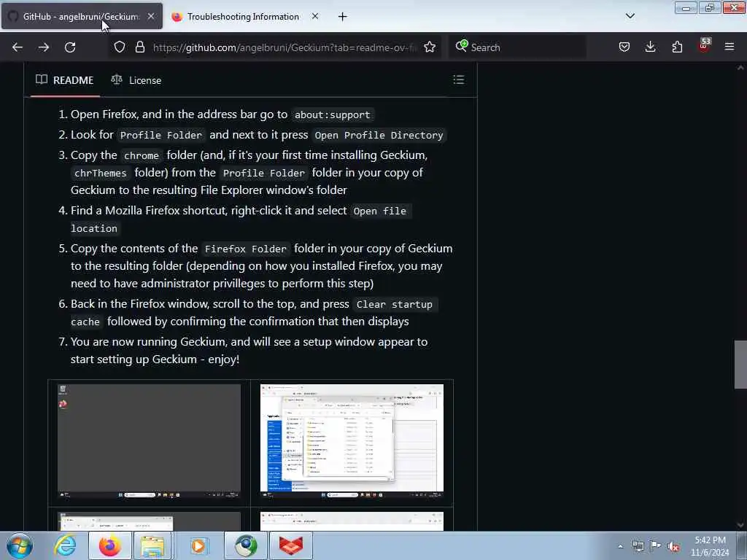Image resolution: width=747 pixels, height=560 pixels.
Task: Click the Open file code text
Action: coord(380,211)
